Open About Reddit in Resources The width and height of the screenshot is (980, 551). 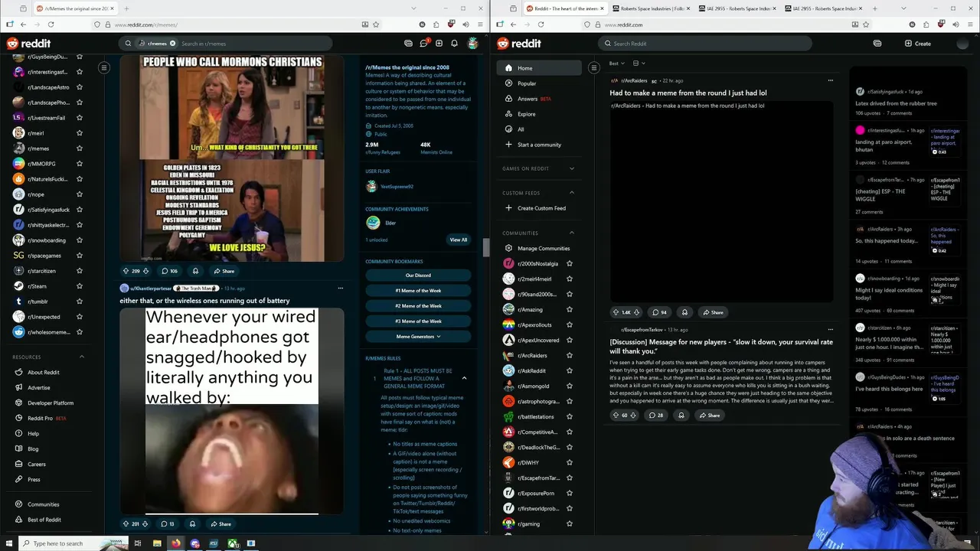pyautogui.click(x=43, y=372)
